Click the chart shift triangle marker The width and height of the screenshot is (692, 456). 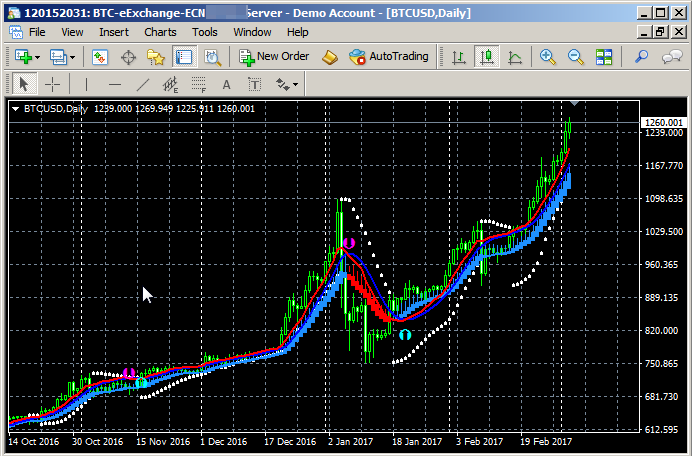tap(574, 103)
